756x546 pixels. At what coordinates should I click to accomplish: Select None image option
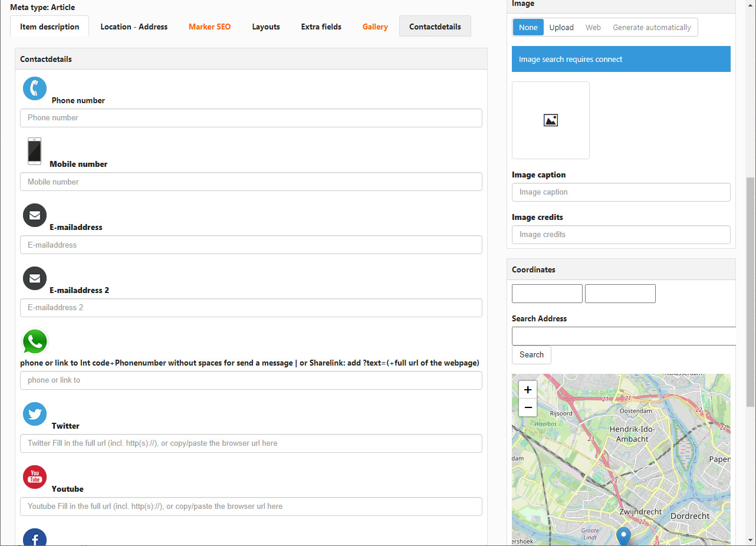[x=528, y=27]
